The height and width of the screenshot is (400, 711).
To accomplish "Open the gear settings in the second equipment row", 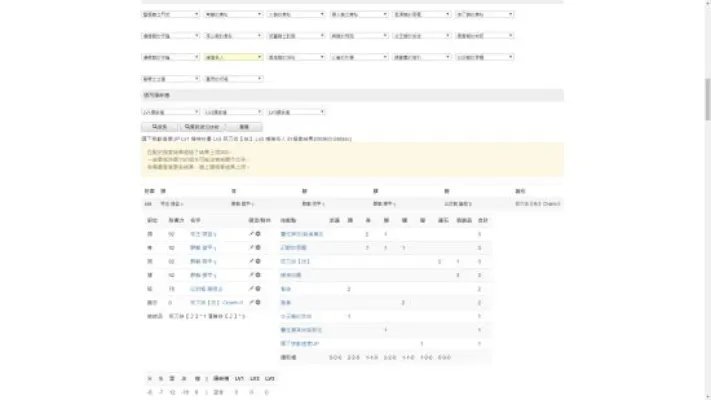I will 258,247.
